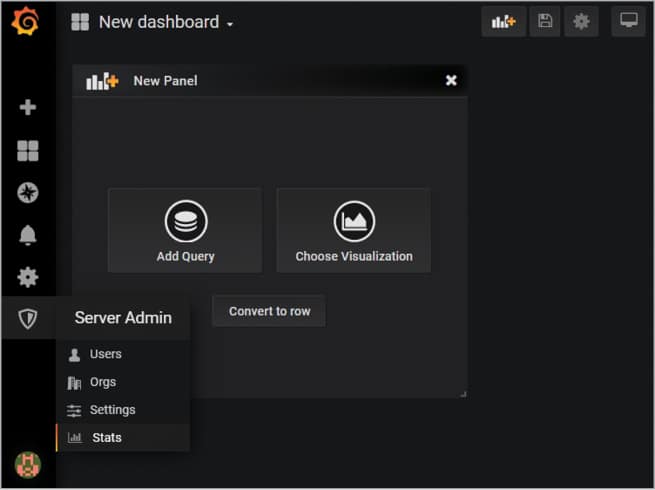Screen dimensions: 655x490
Task: Open the Configuration gear in sidebar
Action: click(28, 277)
